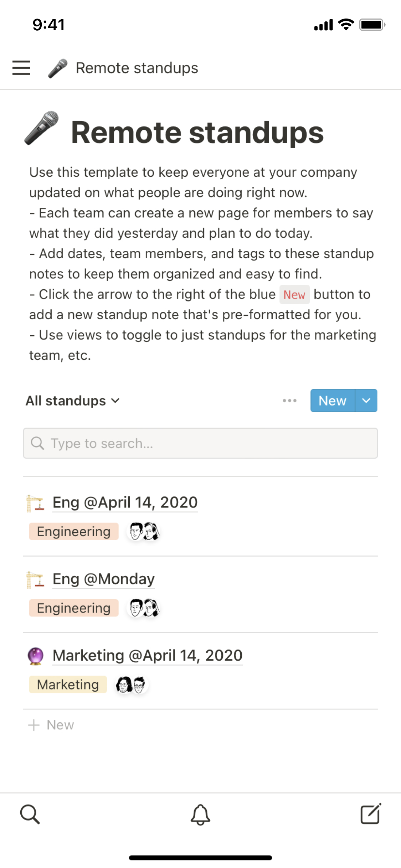
Task: Open the Eng @Monday standup page
Action: pyautogui.click(x=103, y=579)
